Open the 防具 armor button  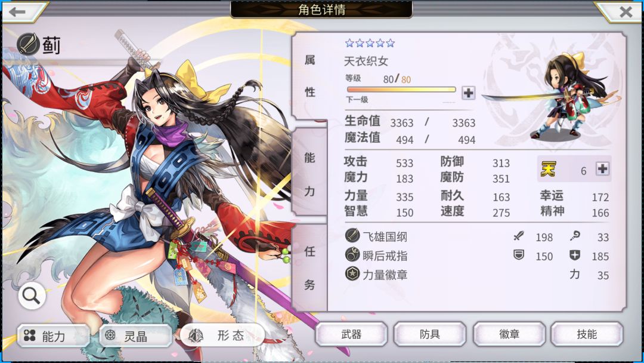[430, 334]
